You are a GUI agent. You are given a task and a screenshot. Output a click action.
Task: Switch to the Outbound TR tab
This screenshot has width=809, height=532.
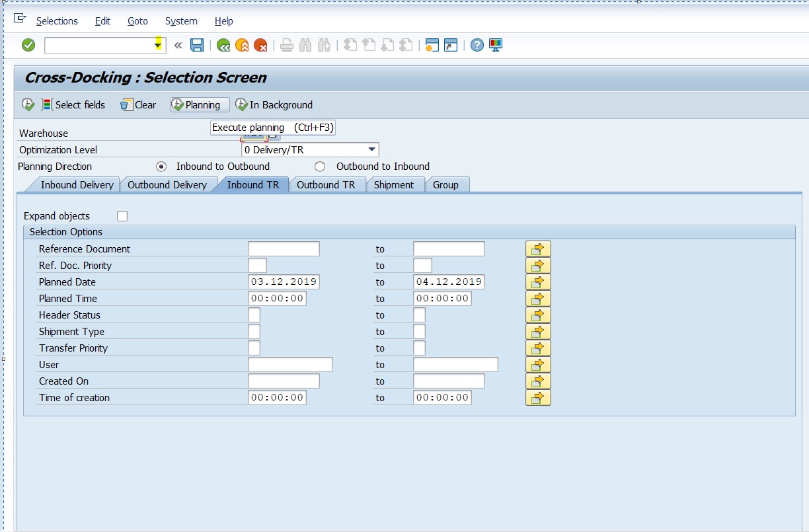click(326, 185)
